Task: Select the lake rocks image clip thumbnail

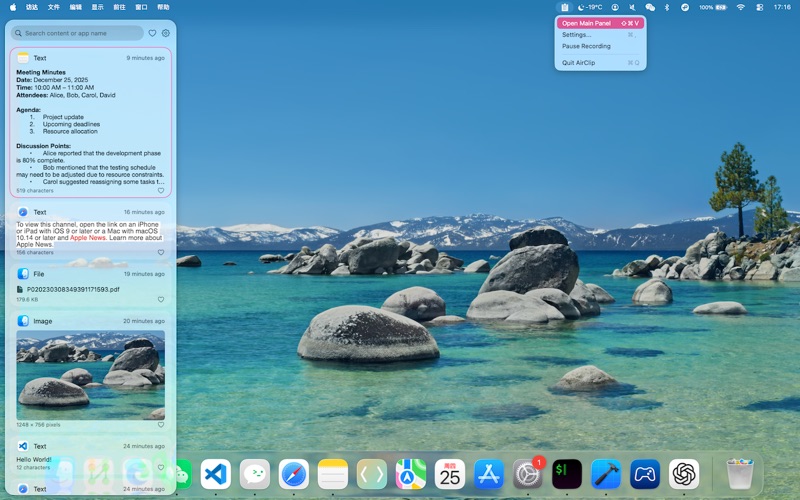Action: click(90, 374)
